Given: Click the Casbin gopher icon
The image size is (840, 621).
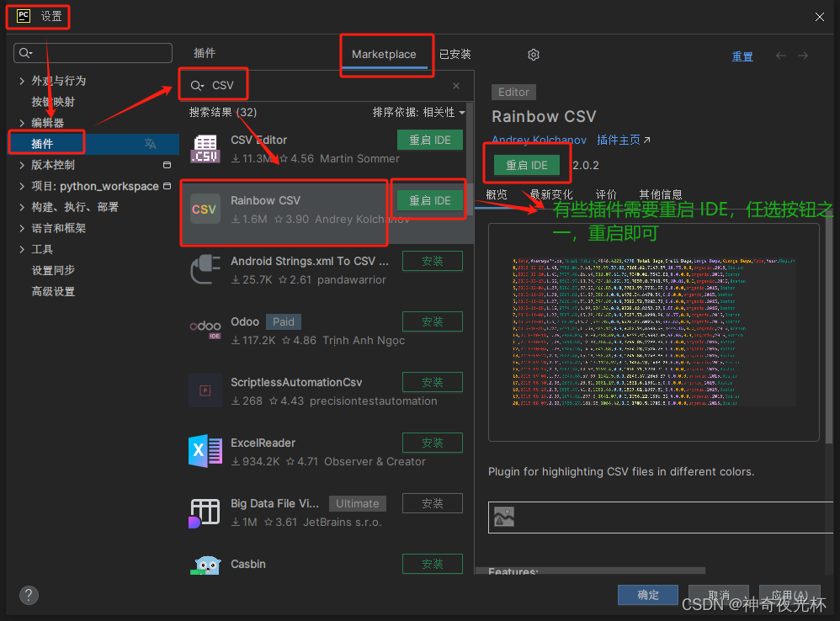Looking at the screenshot, I should [205, 565].
